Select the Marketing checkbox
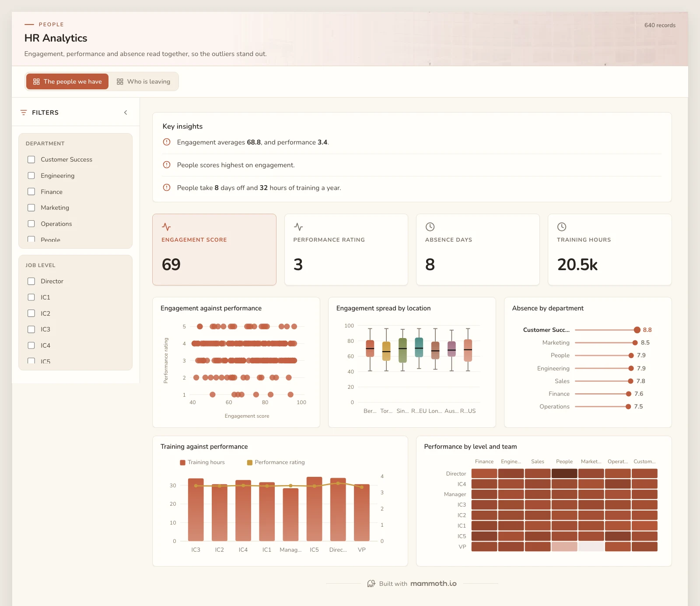The width and height of the screenshot is (700, 606). coord(31,208)
